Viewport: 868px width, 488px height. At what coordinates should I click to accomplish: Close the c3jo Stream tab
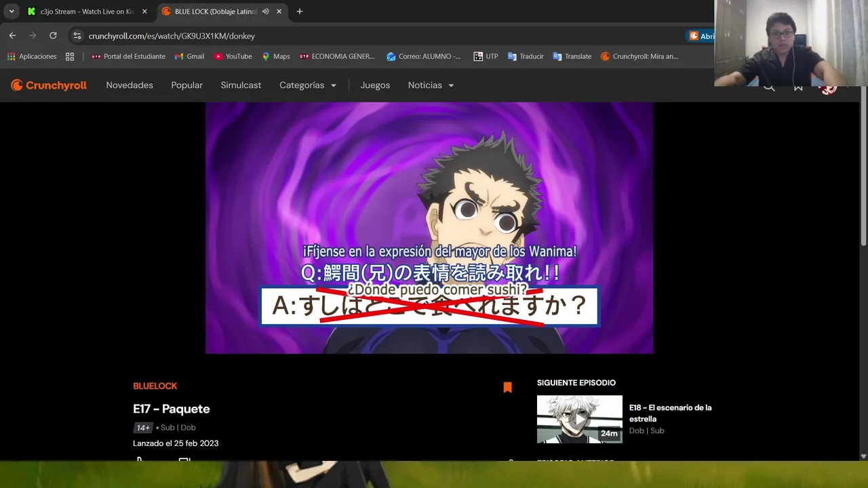point(144,12)
